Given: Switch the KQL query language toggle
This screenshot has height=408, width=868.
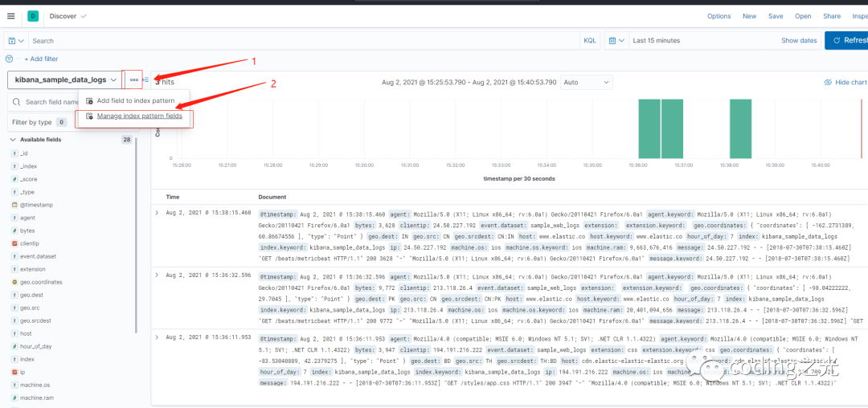Looking at the screenshot, I should tap(590, 40).
